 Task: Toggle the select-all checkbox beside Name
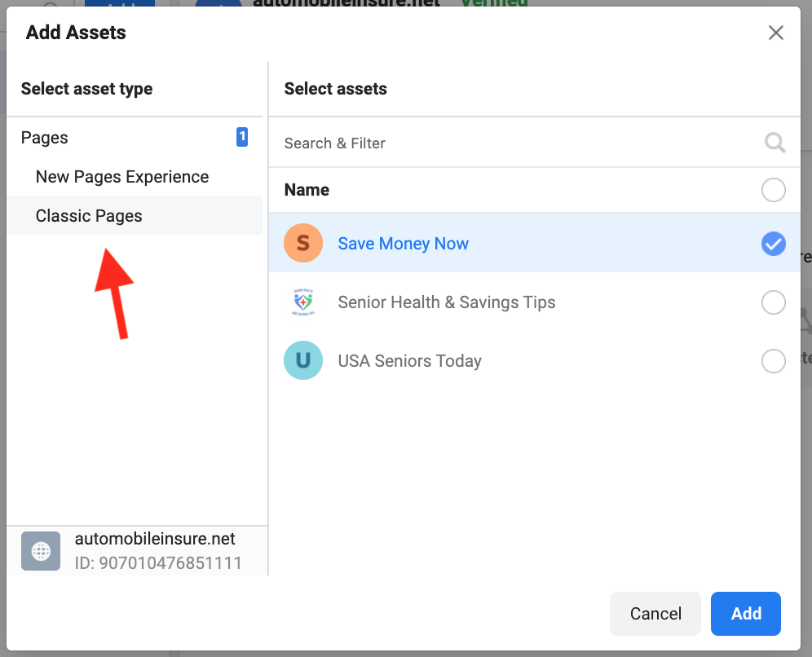(773, 190)
